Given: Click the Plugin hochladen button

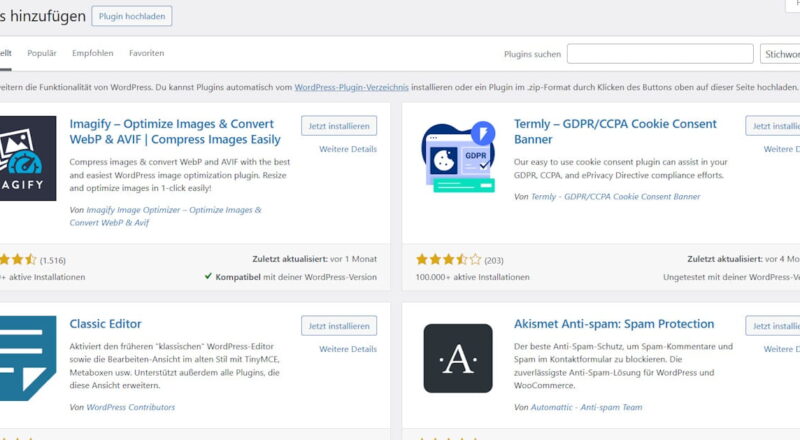Looking at the screenshot, I should 132,16.
